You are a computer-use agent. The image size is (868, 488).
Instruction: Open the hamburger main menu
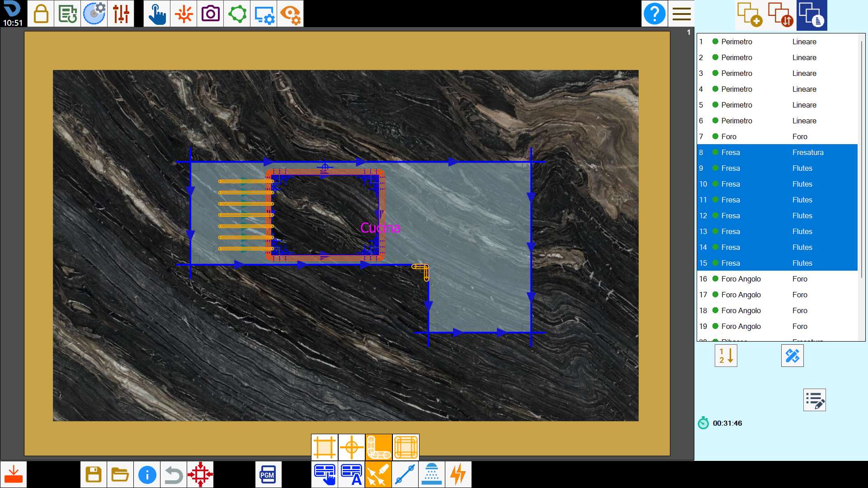[681, 14]
